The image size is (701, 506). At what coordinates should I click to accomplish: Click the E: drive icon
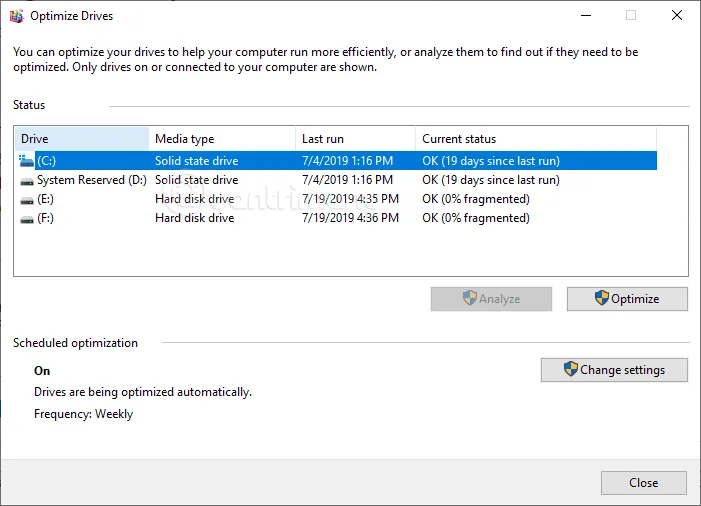pyautogui.click(x=27, y=199)
